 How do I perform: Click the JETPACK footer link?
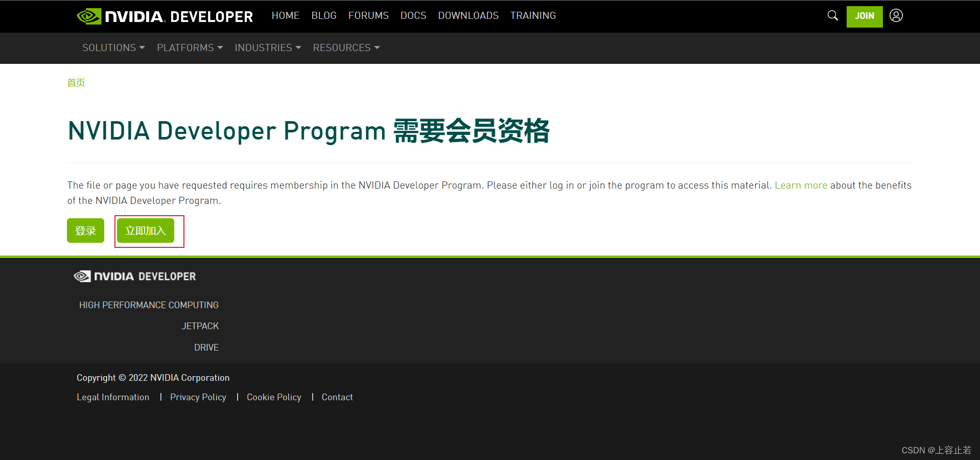(200, 326)
